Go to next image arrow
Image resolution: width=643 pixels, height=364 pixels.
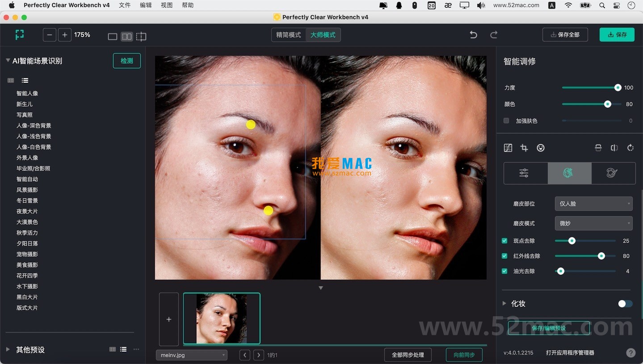pos(259,355)
